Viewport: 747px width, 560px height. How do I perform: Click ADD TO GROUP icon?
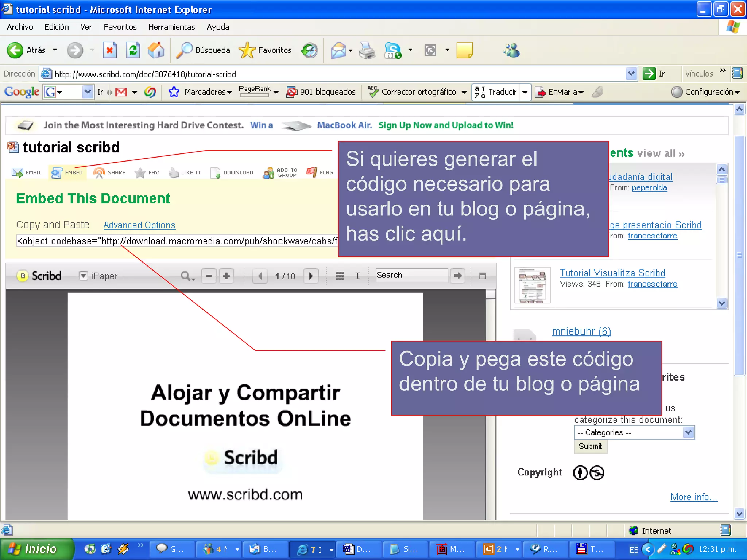(280, 172)
